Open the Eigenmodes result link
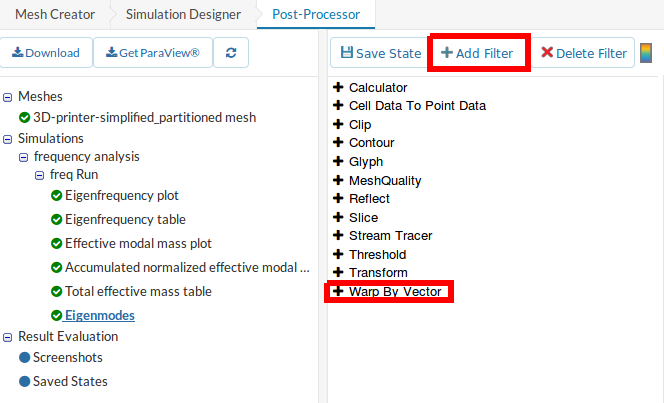 (100, 315)
